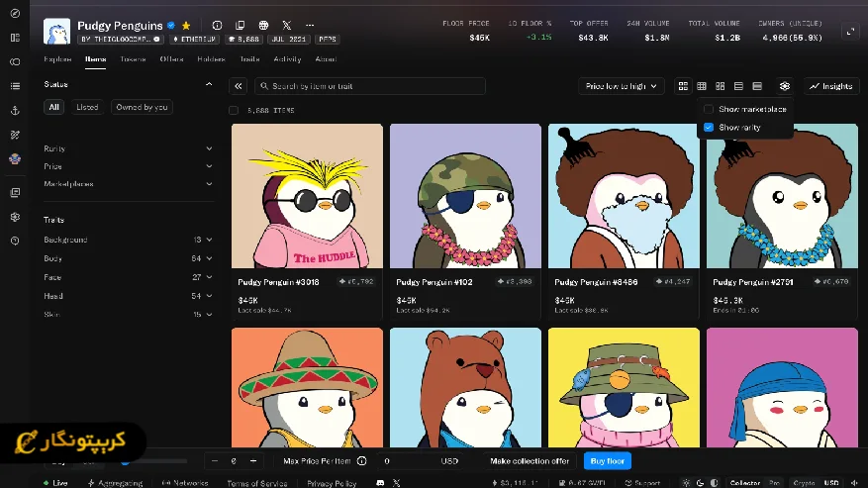This screenshot has height=488, width=868.
Task: Click the Discord icon in footer
Action: tap(380, 483)
